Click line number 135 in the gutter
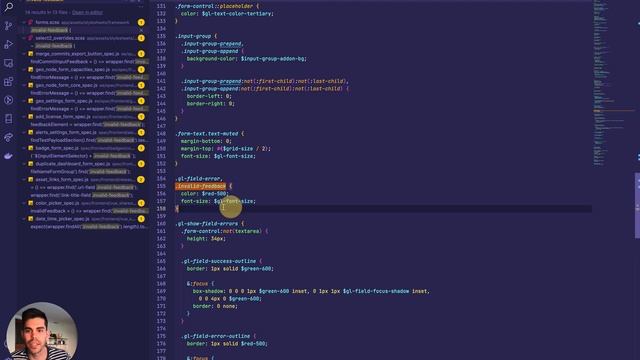 point(161,36)
